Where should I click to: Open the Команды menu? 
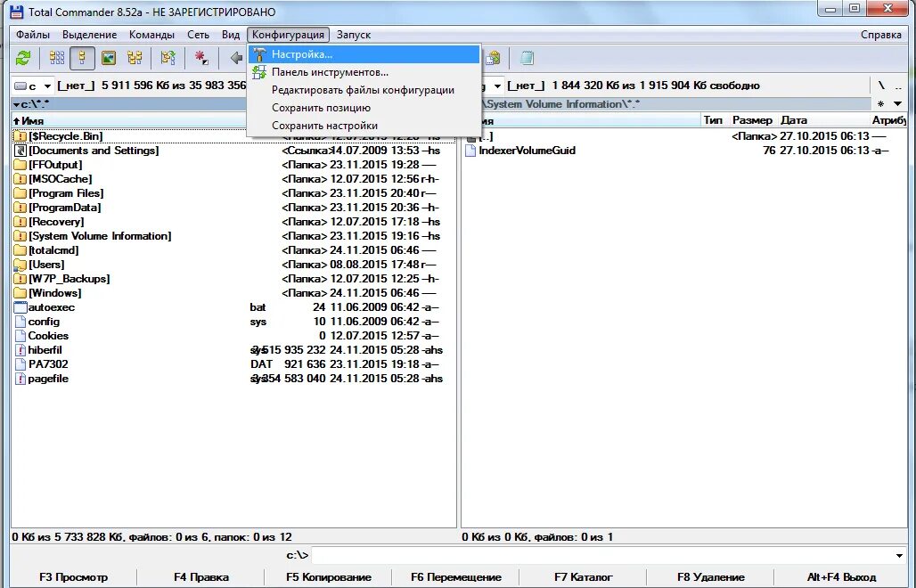coord(151,35)
